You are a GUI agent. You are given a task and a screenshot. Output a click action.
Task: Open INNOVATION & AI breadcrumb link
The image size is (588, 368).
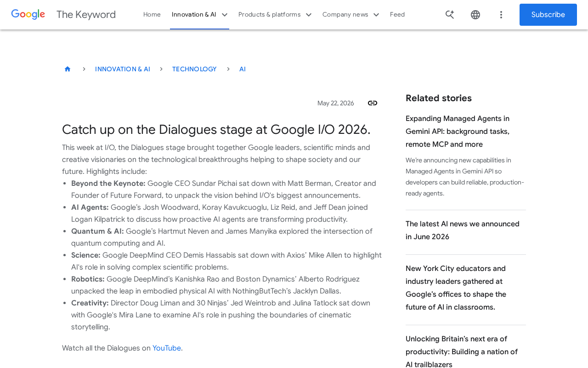pos(123,69)
